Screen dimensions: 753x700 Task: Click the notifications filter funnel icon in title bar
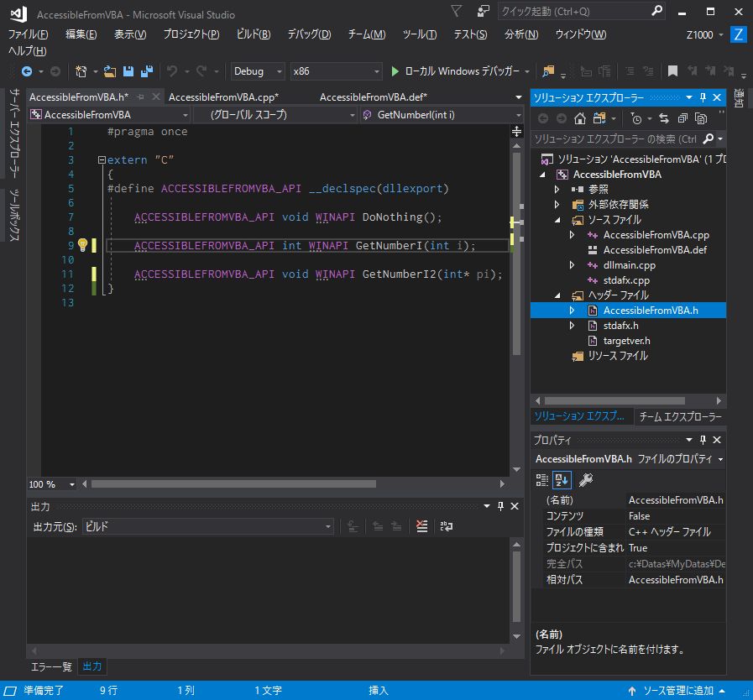tap(456, 11)
